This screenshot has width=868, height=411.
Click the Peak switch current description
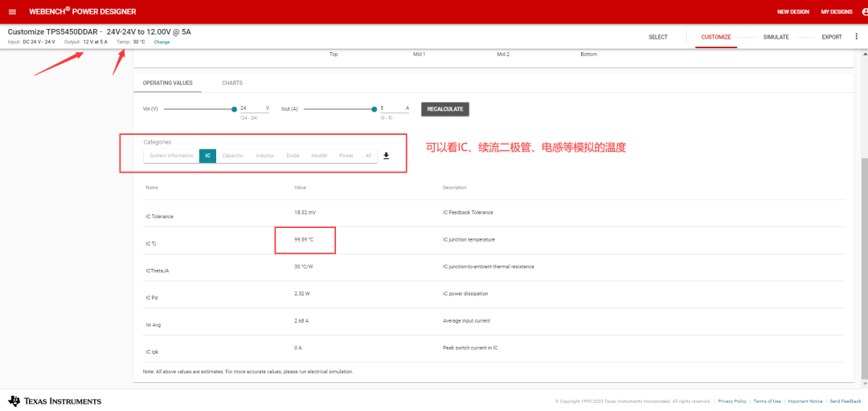tap(472, 348)
